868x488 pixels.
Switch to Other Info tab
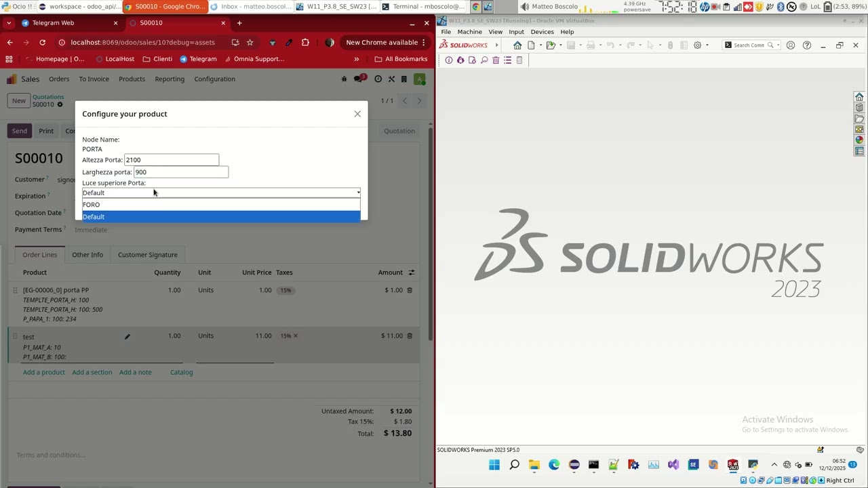tap(87, 255)
